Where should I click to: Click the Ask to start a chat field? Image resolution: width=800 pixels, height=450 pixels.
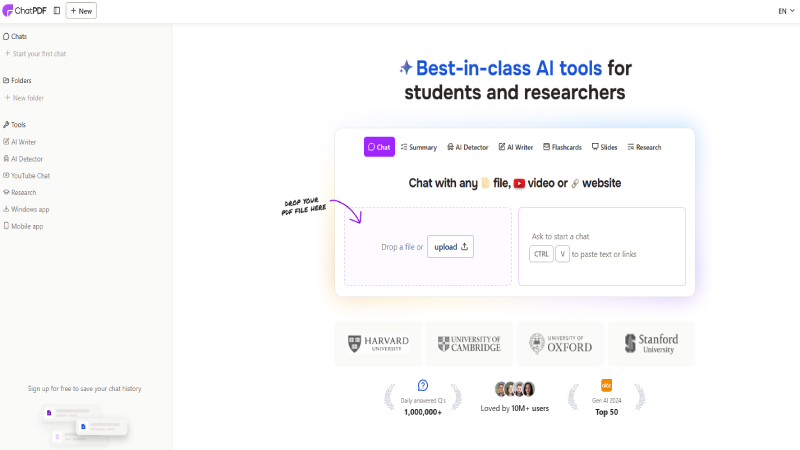[x=602, y=246]
